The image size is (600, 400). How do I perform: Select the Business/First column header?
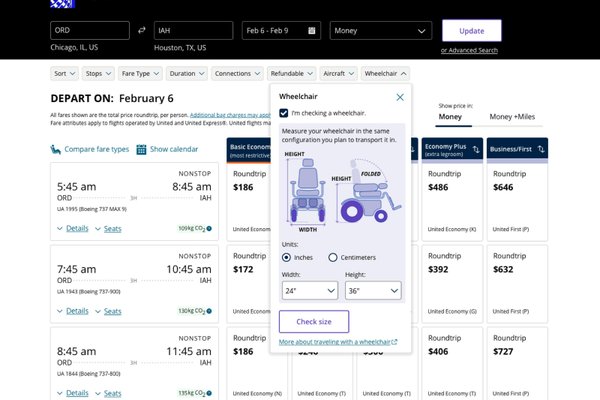coord(517,149)
